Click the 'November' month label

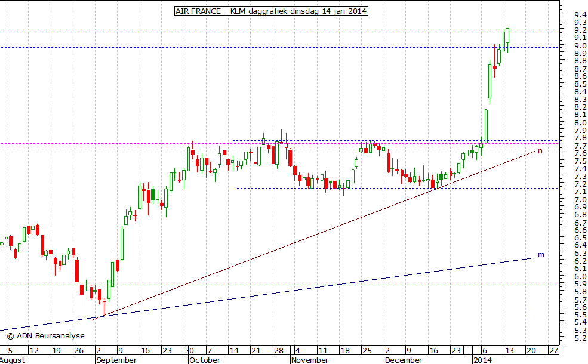[309, 360]
